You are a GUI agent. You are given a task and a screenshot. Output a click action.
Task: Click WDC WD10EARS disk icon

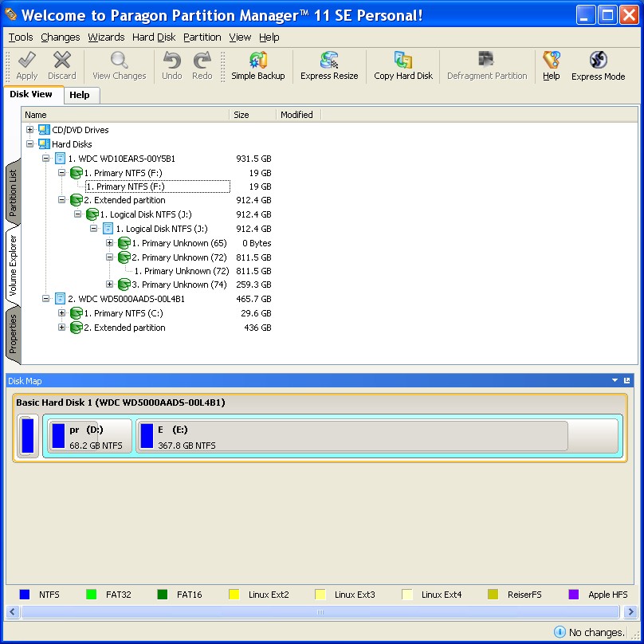[x=60, y=159]
